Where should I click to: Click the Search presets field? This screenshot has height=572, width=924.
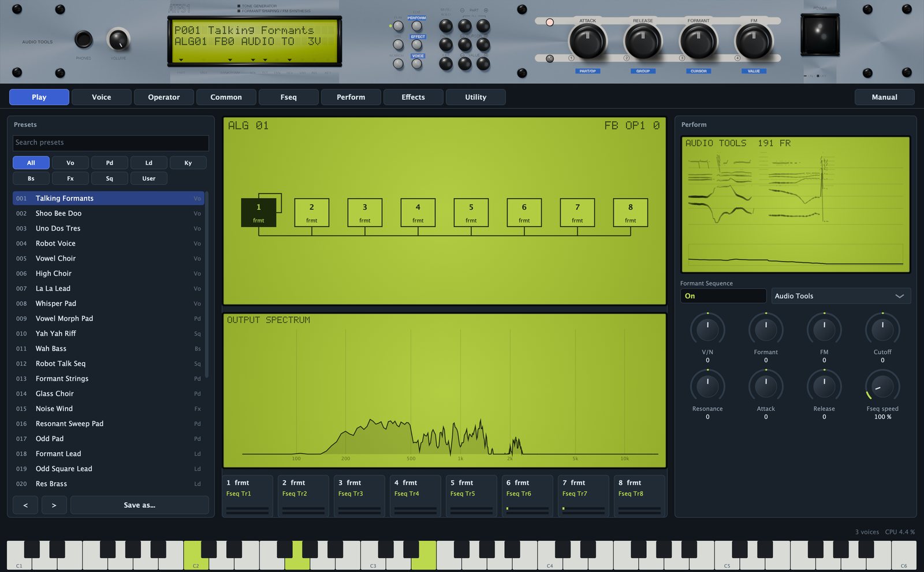111,143
